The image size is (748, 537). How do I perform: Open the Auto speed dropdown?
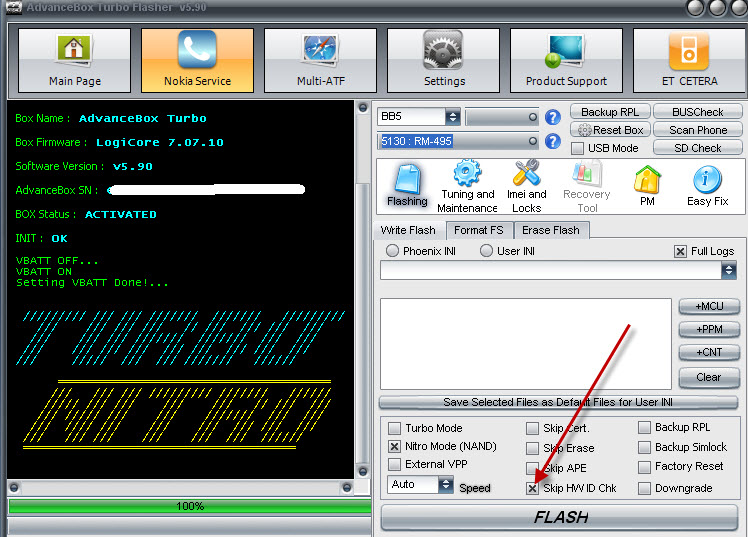point(446,485)
